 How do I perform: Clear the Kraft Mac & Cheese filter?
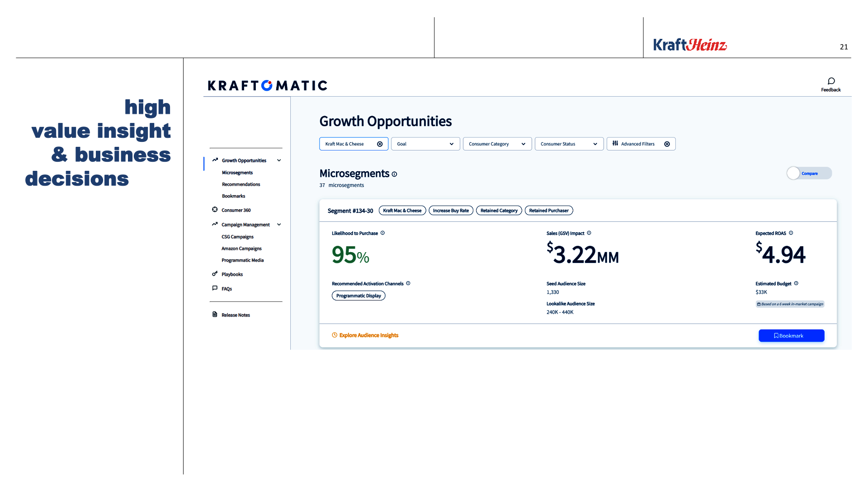click(x=380, y=144)
